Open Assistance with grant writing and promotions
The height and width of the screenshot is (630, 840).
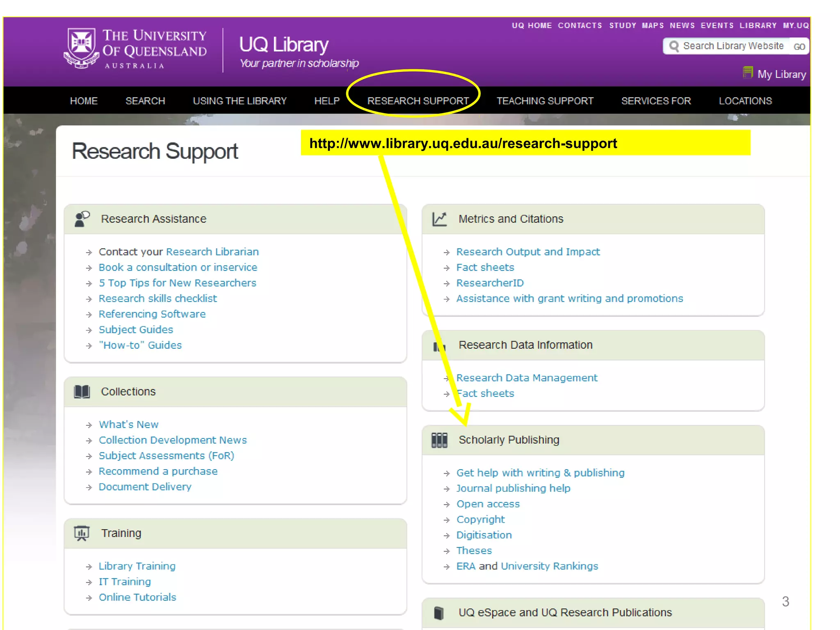pos(570,299)
